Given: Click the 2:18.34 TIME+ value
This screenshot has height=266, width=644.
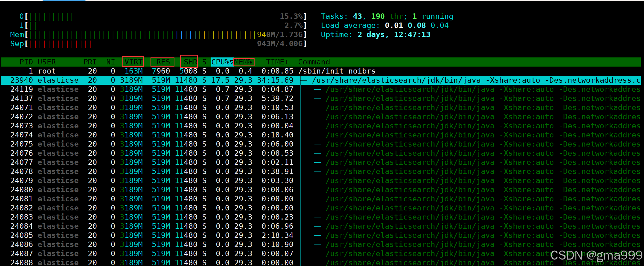Looking at the screenshot, I should [277, 235].
